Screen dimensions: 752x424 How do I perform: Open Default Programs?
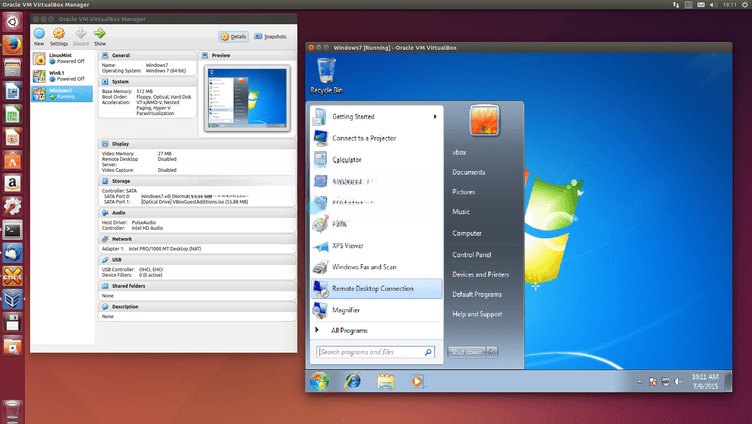point(477,294)
